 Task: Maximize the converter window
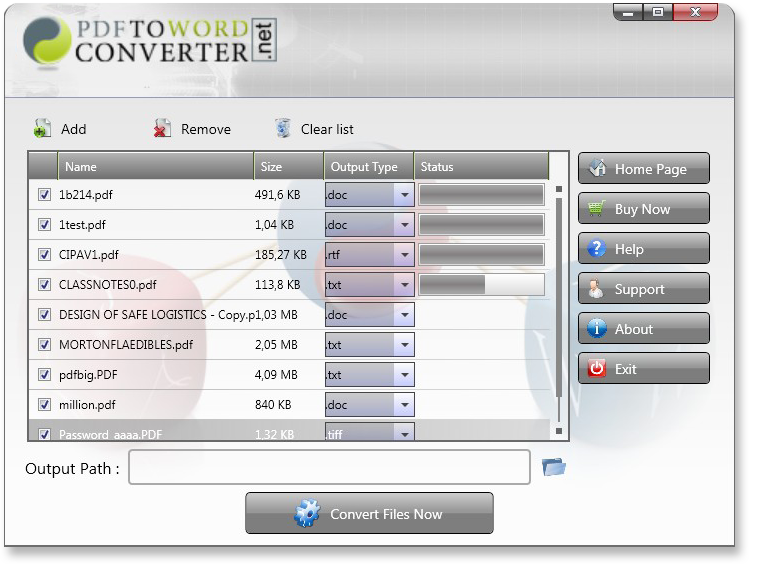click(658, 12)
